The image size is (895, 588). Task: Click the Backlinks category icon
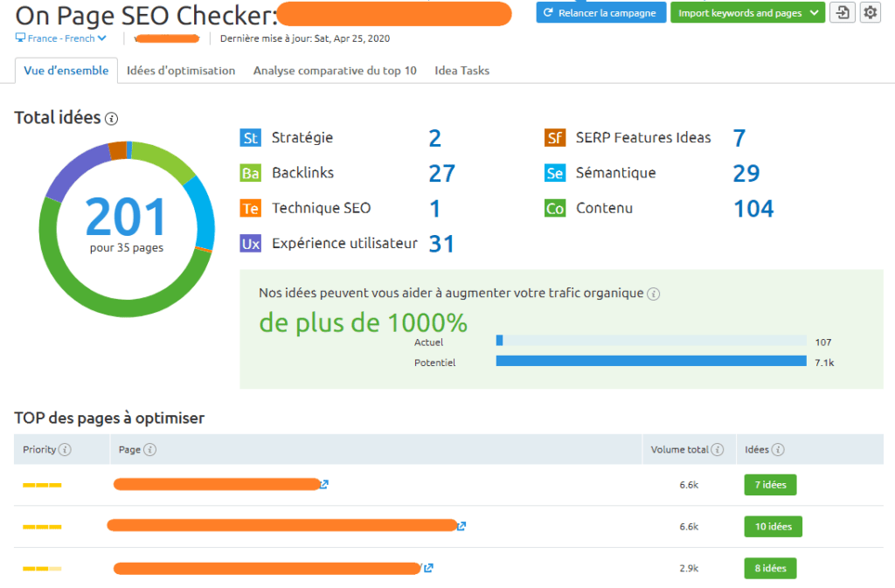coord(249,172)
